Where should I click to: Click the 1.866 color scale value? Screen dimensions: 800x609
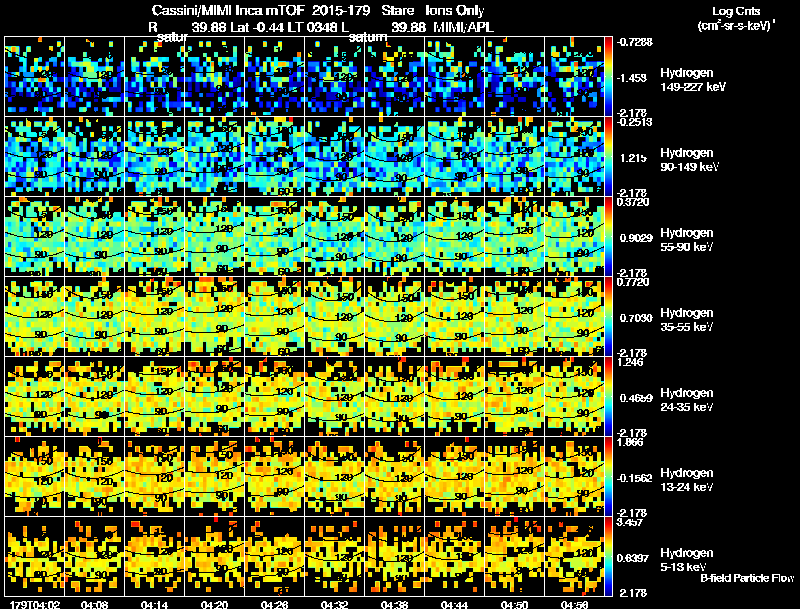630,442
